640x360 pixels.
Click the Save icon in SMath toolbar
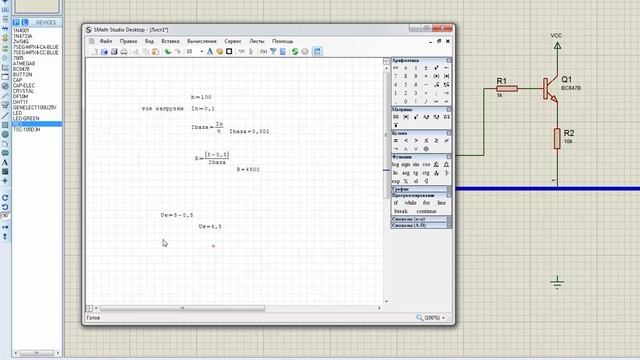pyautogui.click(x=114, y=51)
